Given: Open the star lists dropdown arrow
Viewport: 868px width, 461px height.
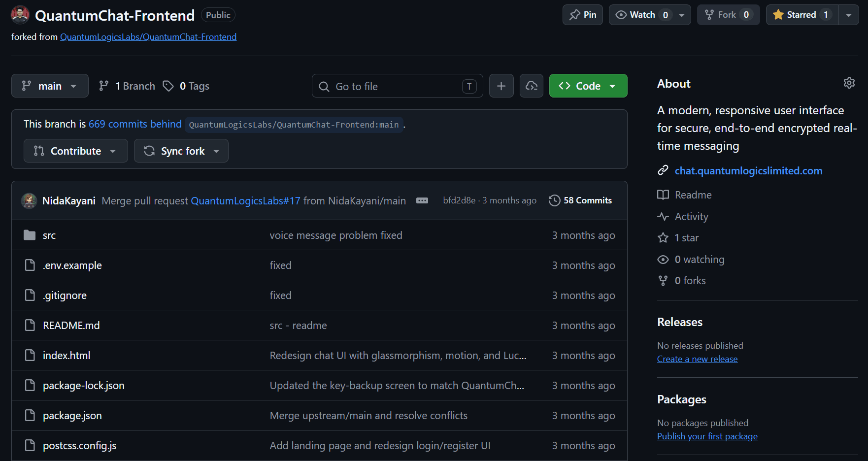Looking at the screenshot, I should 849,15.
